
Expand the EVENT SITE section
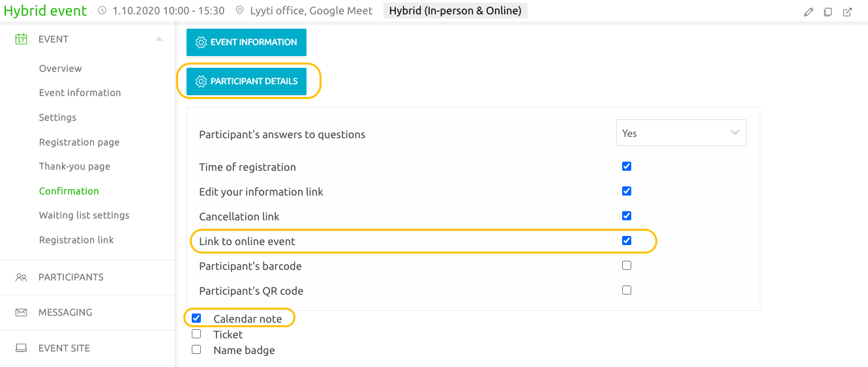[87, 348]
